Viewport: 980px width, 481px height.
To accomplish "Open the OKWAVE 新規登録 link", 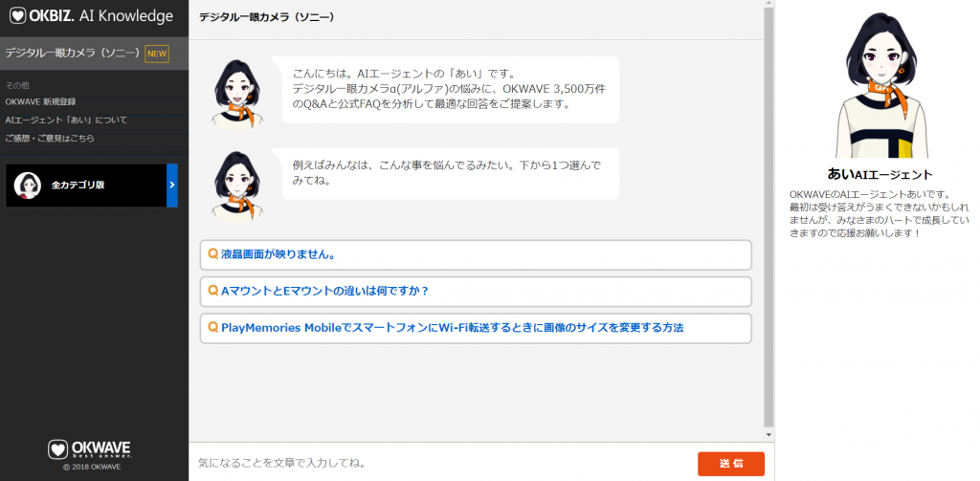I will tap(40, 101).
